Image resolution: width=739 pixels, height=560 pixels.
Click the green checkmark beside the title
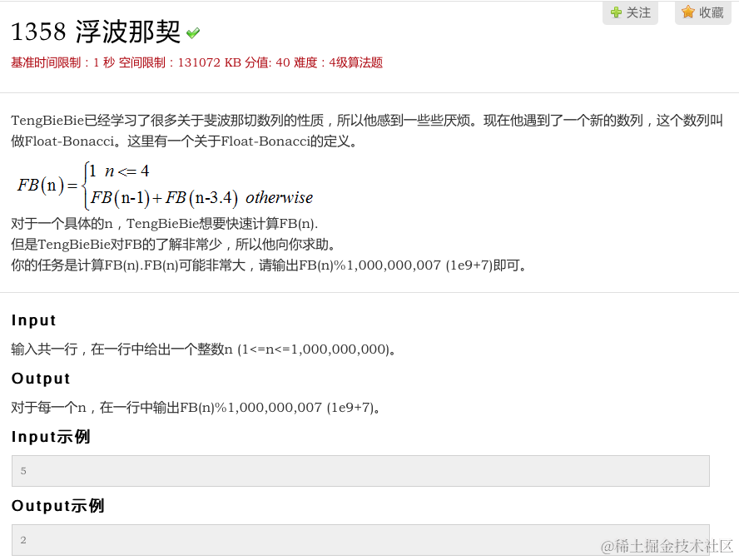[193, 33]
